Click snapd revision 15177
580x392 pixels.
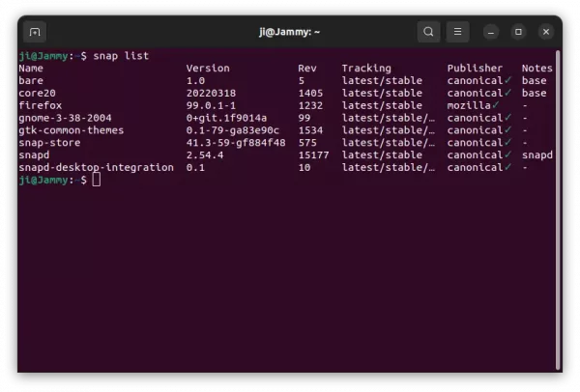313,155
